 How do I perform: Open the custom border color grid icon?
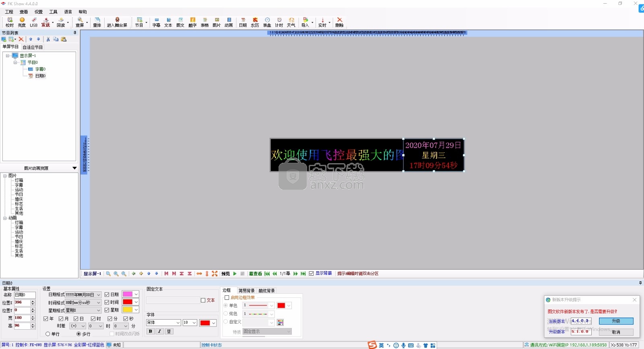coord(281,322)
